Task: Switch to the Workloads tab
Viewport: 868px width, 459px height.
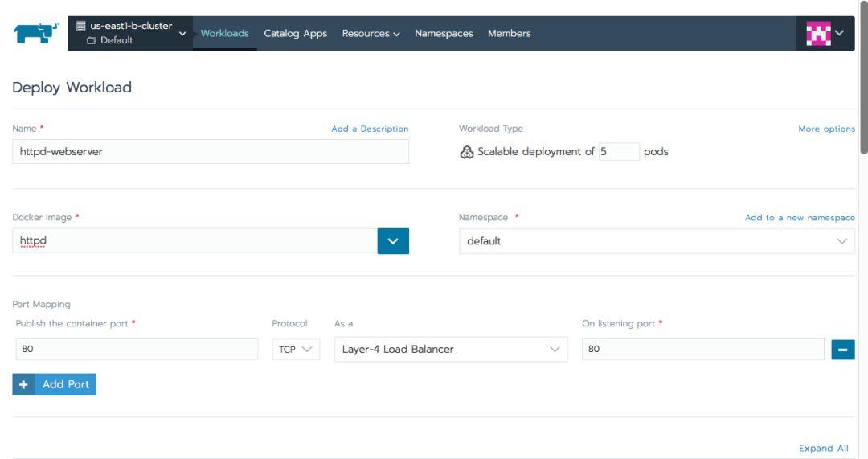Action: coord(224,33)
